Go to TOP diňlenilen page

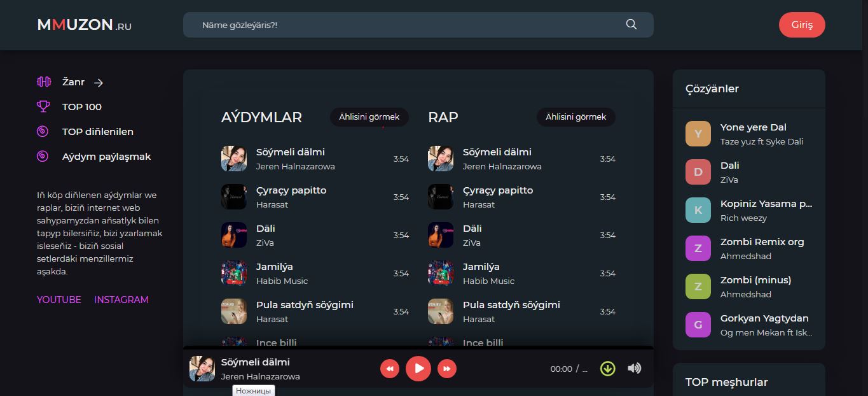click(x=97, y=132)
